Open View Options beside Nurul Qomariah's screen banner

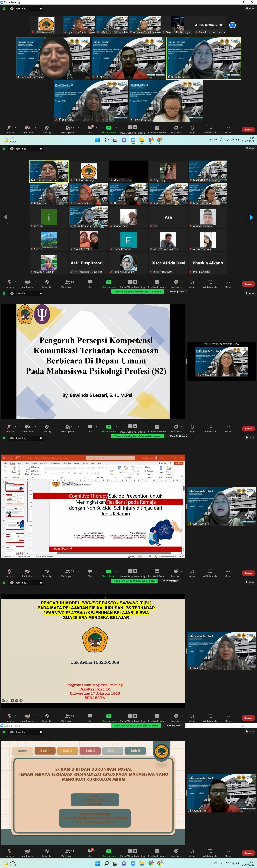pyautogui.click(x=178, y=436)
